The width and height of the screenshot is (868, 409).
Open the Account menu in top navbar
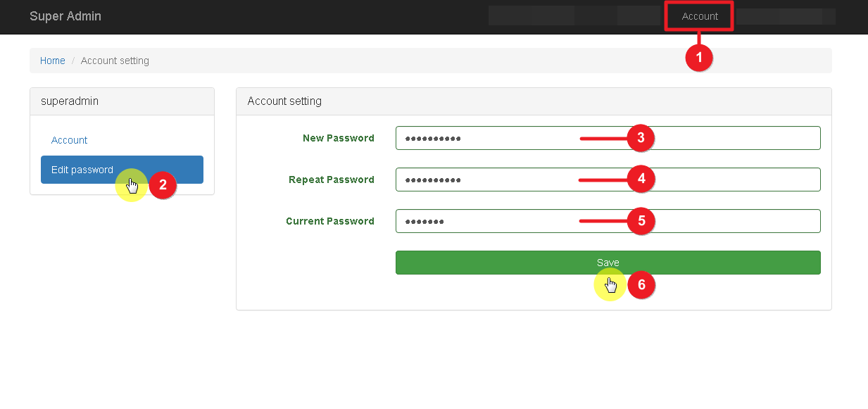700,16
